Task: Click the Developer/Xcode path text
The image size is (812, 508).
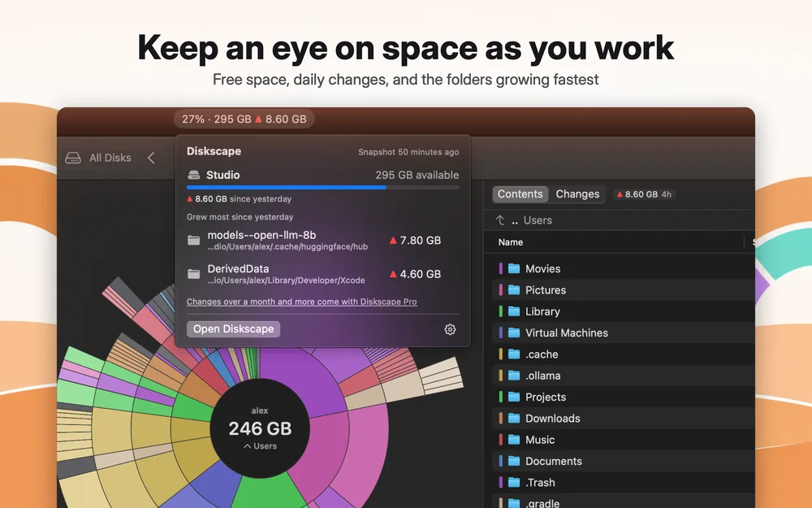Action: [286, 280]
